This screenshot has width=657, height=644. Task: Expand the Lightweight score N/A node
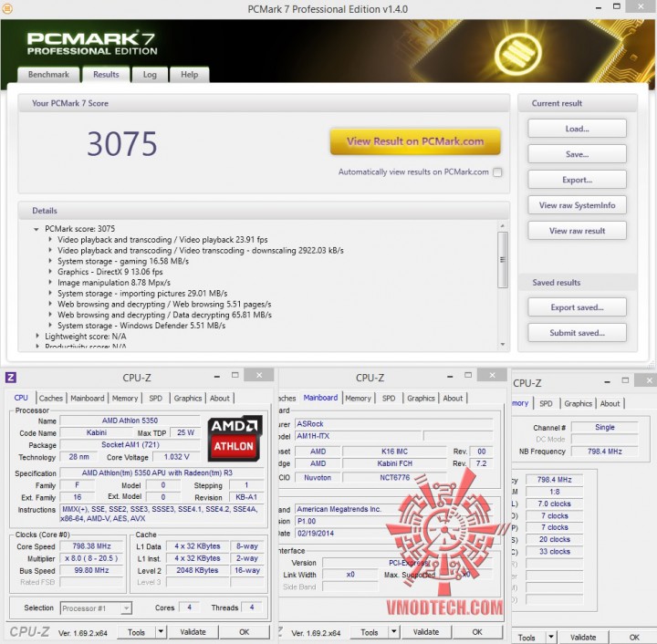[x=37, y=337]
